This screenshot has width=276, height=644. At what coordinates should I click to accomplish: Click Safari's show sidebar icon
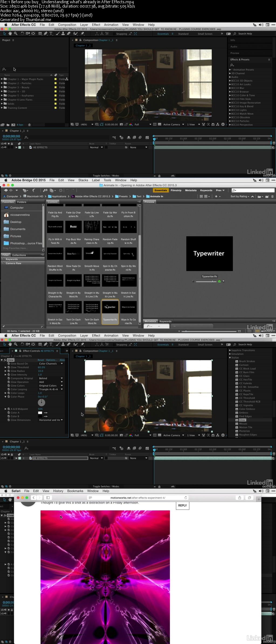48,498
